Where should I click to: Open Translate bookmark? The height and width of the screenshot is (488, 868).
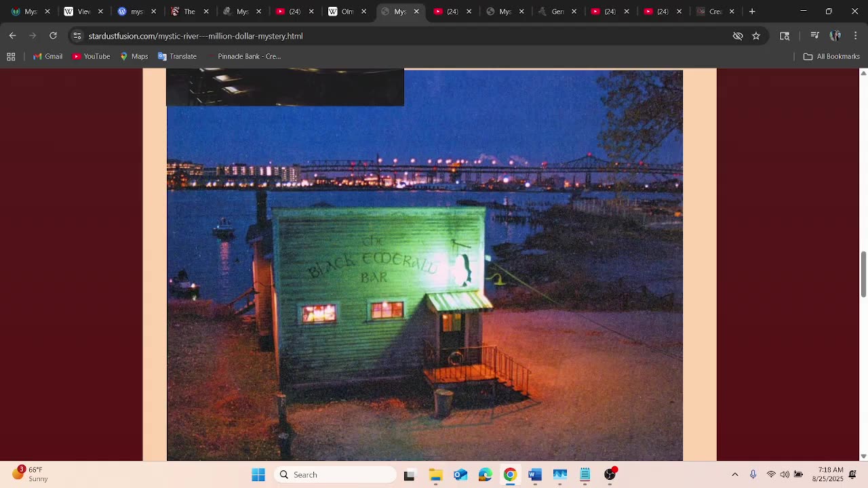coord(177,56)
